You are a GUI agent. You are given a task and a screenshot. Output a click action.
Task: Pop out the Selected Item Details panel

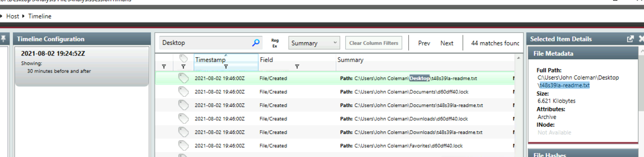coord(630,39)
